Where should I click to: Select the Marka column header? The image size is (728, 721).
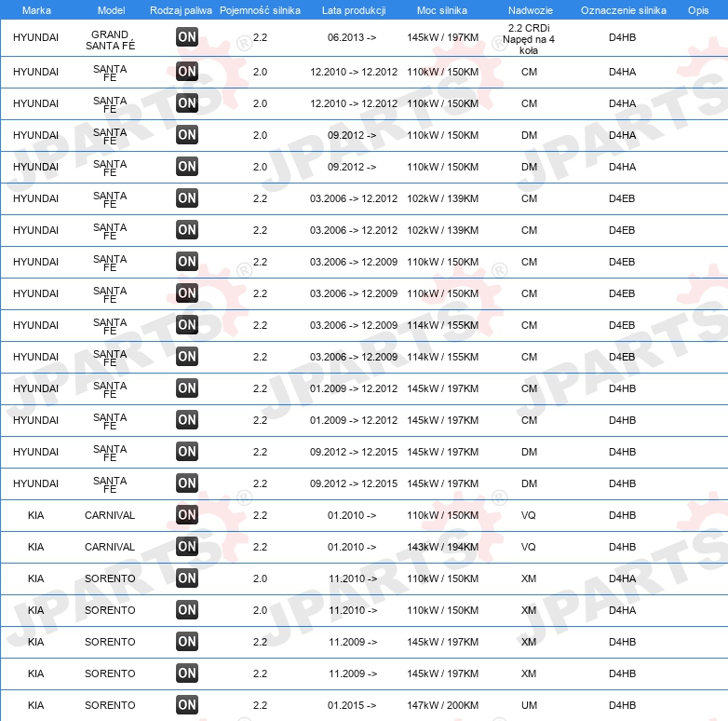click(x=36, y=10)
